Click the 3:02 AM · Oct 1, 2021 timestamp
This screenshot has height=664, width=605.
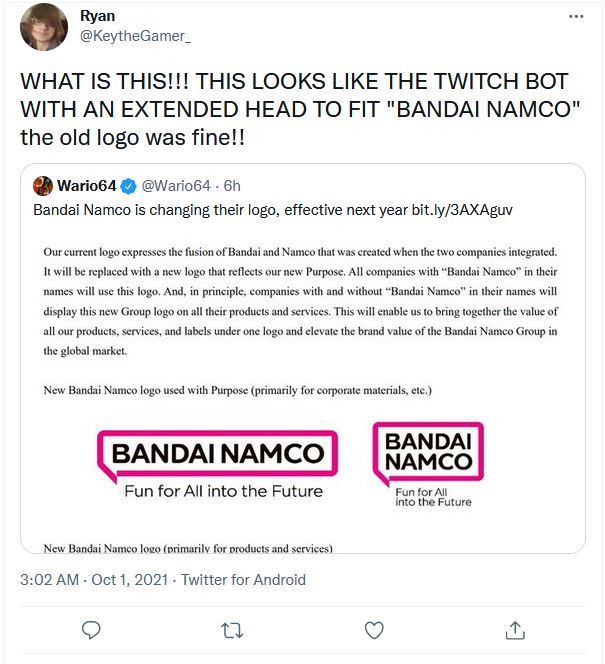85,579
